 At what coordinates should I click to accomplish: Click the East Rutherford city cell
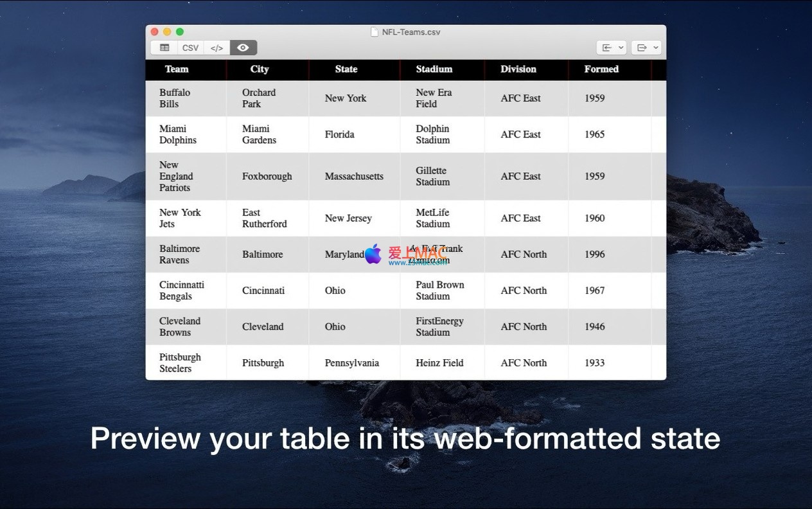pos(264,219)
